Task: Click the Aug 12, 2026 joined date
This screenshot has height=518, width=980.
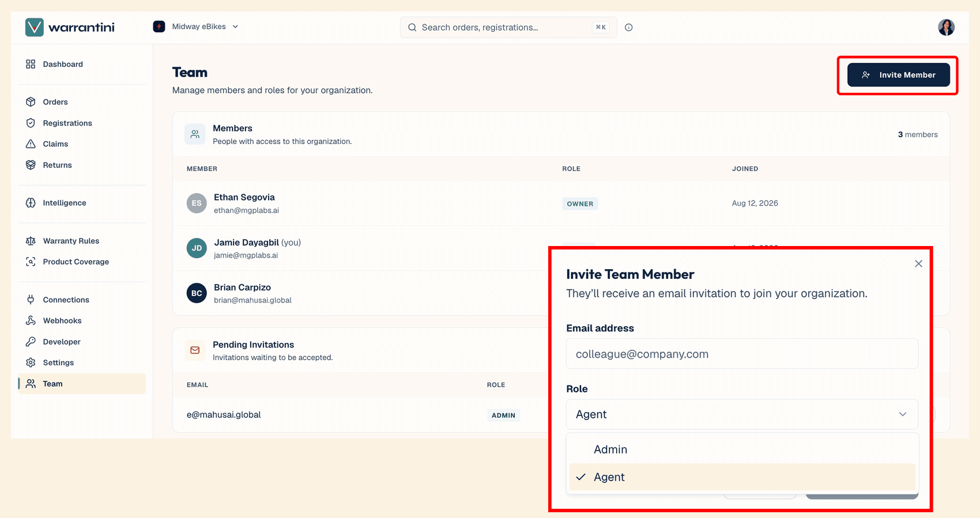Action: [755, 203]
